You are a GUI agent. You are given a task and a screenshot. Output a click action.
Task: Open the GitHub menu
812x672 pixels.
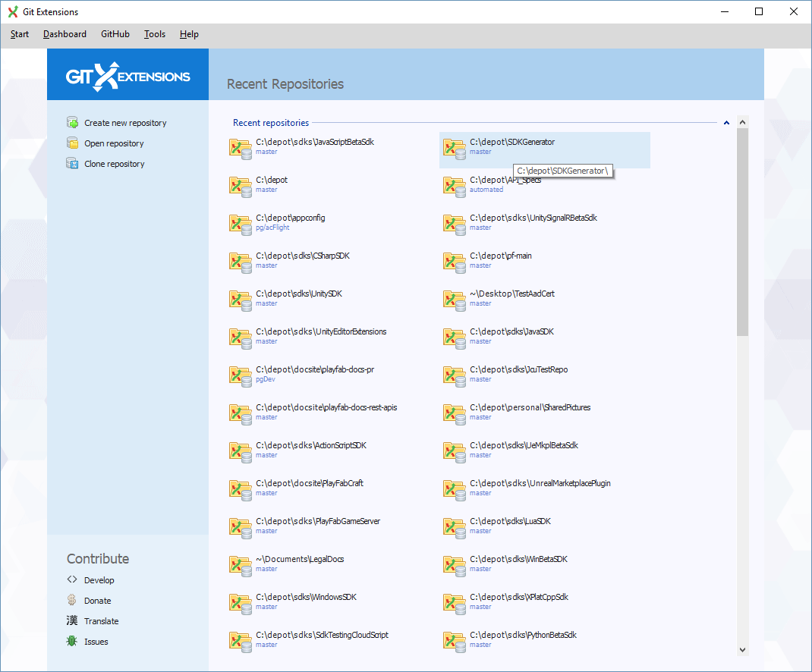[x=115, y=34]
